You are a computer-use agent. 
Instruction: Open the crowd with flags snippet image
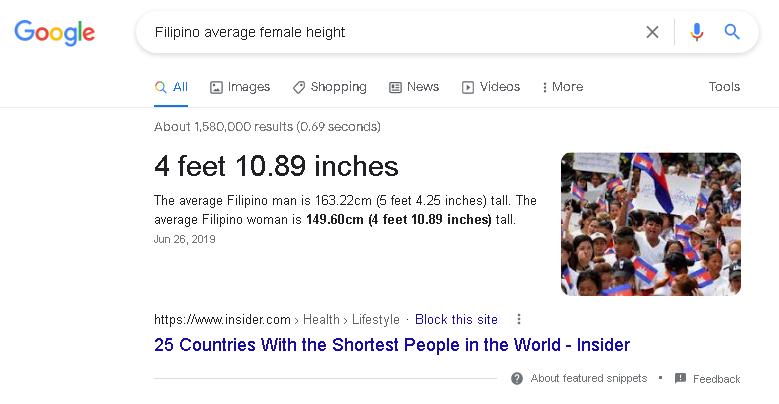[x=651, y=224]
